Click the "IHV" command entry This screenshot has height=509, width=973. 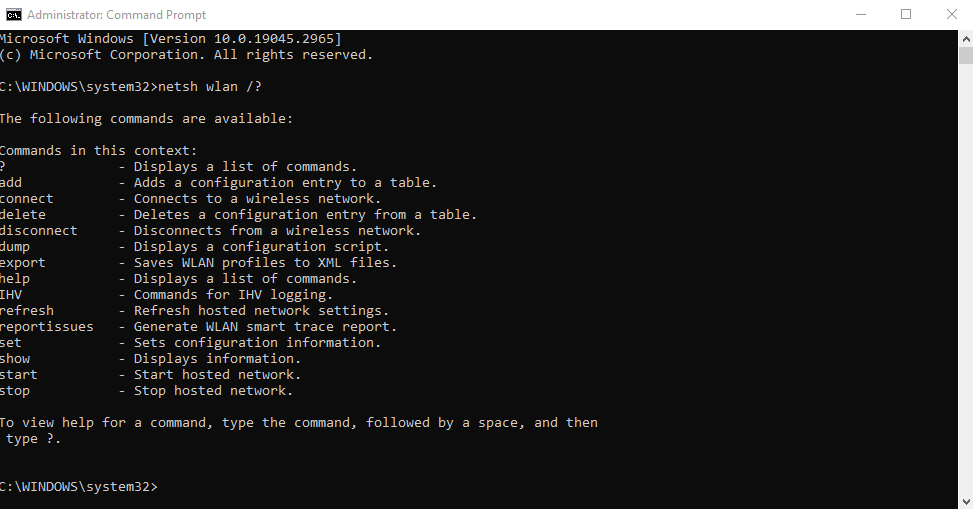pos(12,295)
